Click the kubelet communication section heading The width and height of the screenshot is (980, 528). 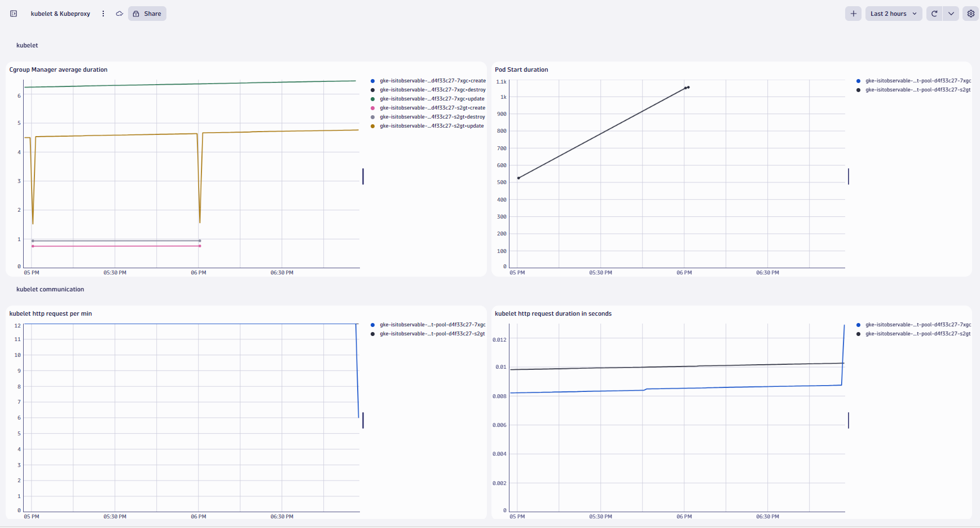50,289
